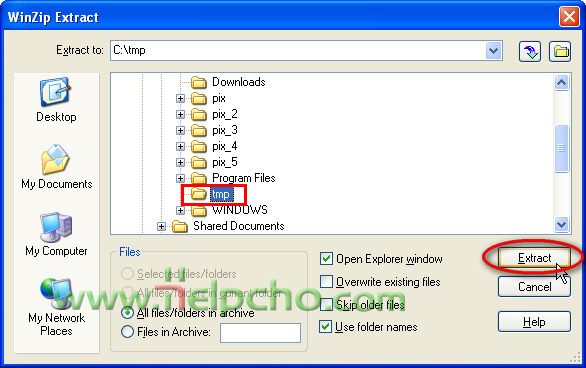Click the Files in Archive text box

pos(260,333)
